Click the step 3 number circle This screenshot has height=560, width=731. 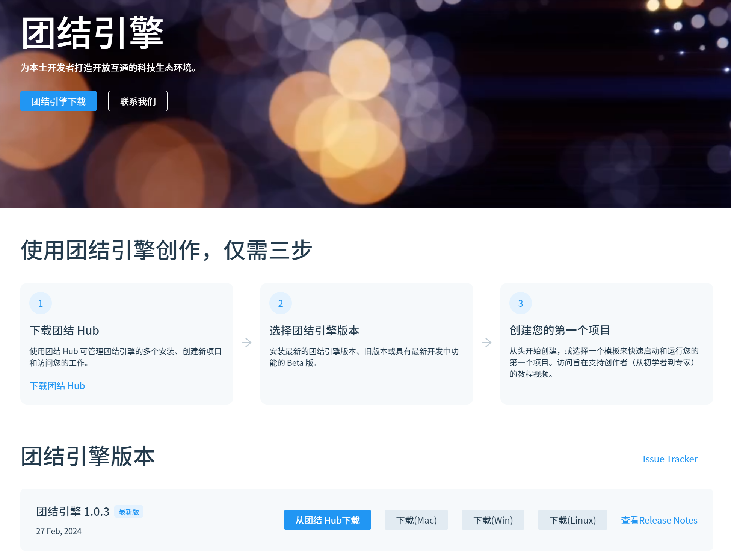[520, 303]
